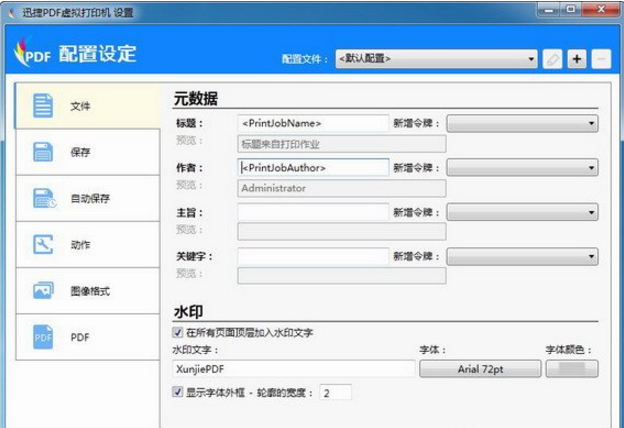Viewport: 624px width, 428px height.
Task: Select the 动作 wrench icon
Action: pos(43,244)
